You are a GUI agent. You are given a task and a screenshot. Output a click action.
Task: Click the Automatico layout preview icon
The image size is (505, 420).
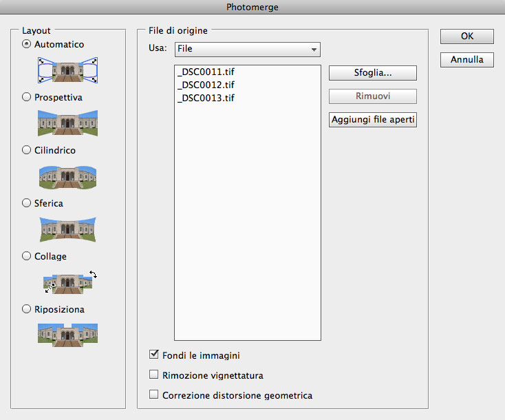point(67,70)
